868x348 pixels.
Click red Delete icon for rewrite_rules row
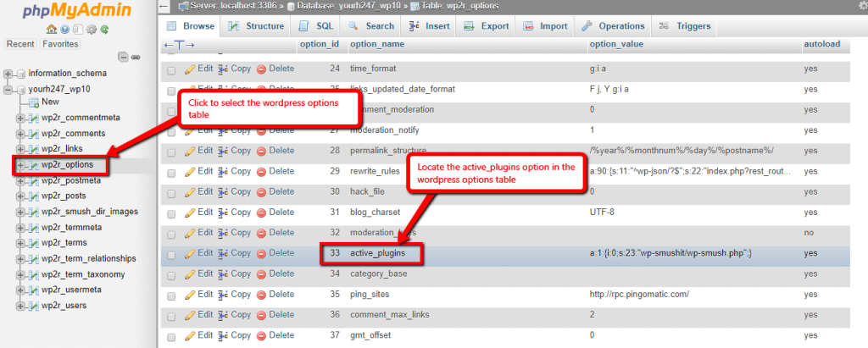click(262, 172)
